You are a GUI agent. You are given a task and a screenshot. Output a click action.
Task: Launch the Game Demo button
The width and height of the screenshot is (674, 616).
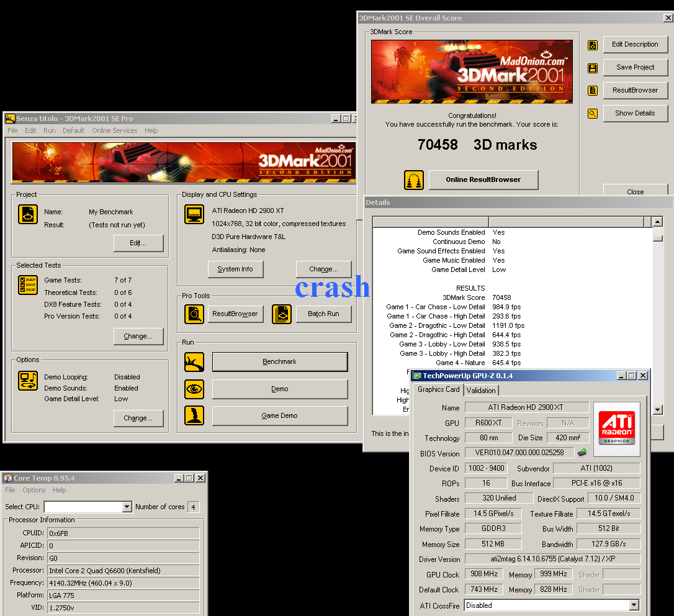(280, 415)
